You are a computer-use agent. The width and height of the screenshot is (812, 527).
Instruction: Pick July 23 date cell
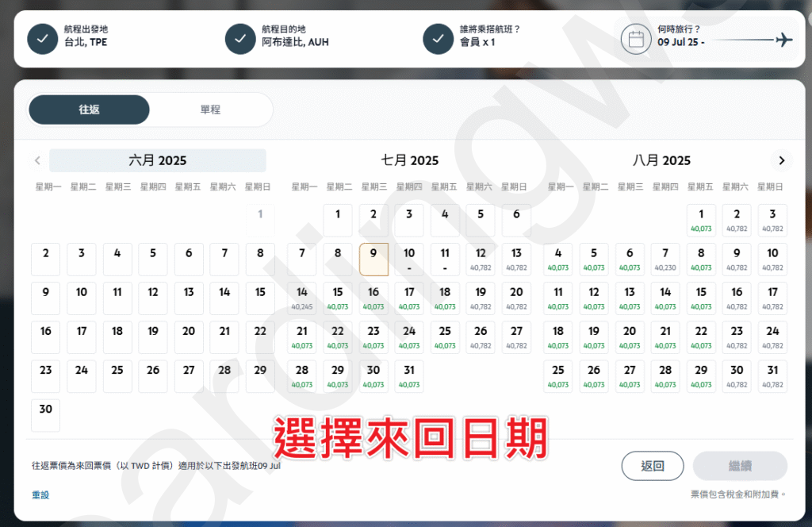coord(373,337)
